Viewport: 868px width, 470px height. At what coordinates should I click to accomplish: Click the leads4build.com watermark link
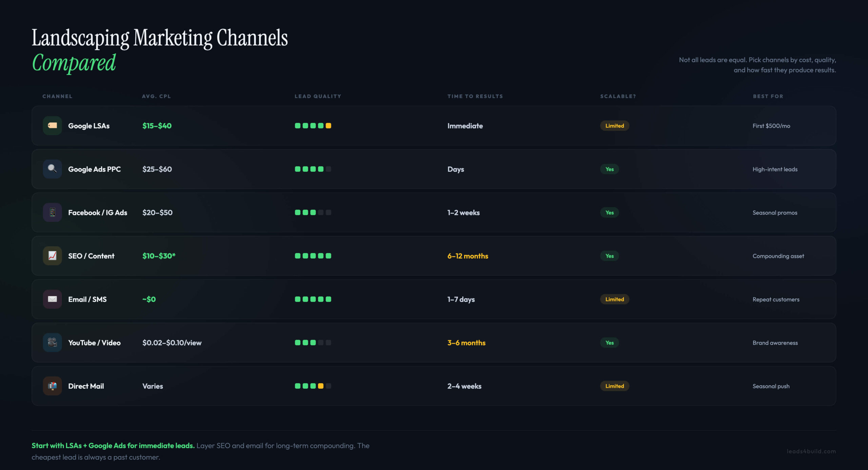click(x=811, y=451)
